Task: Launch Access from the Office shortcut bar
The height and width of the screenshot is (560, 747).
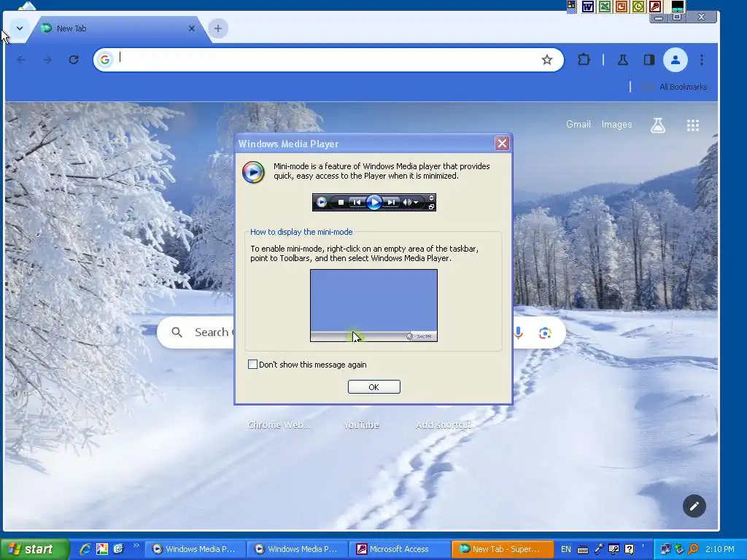Action: pos(654,7)
